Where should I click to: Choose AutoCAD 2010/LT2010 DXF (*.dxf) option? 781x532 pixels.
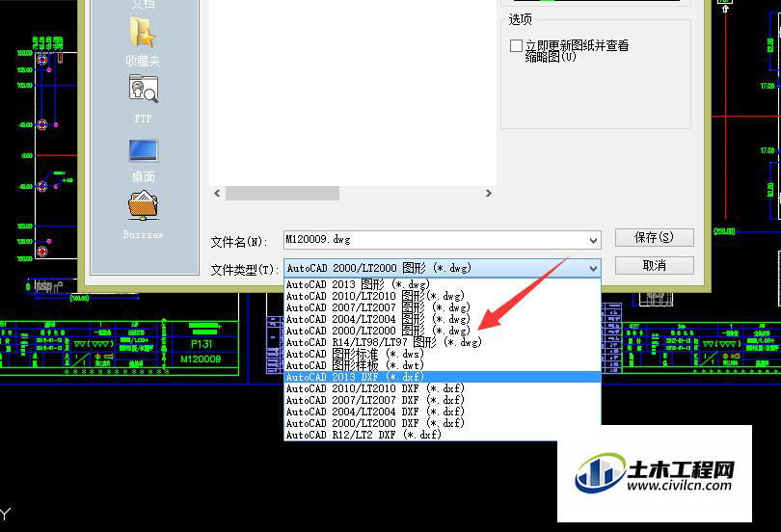click(443, 388)
